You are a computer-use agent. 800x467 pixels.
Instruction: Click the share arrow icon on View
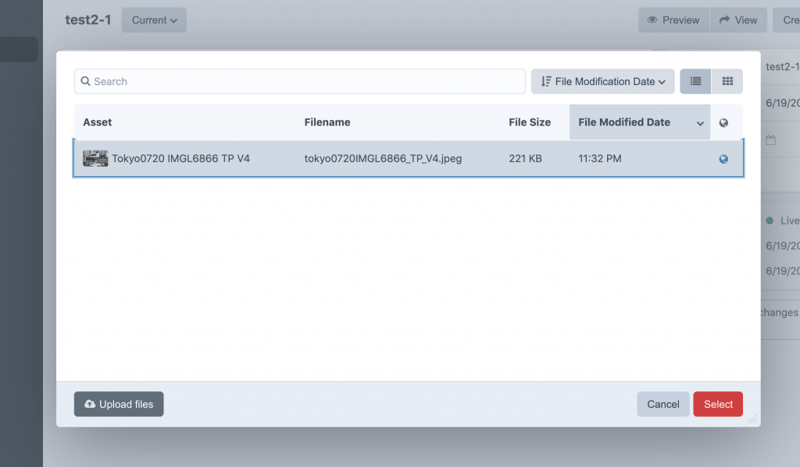(724, 20)
